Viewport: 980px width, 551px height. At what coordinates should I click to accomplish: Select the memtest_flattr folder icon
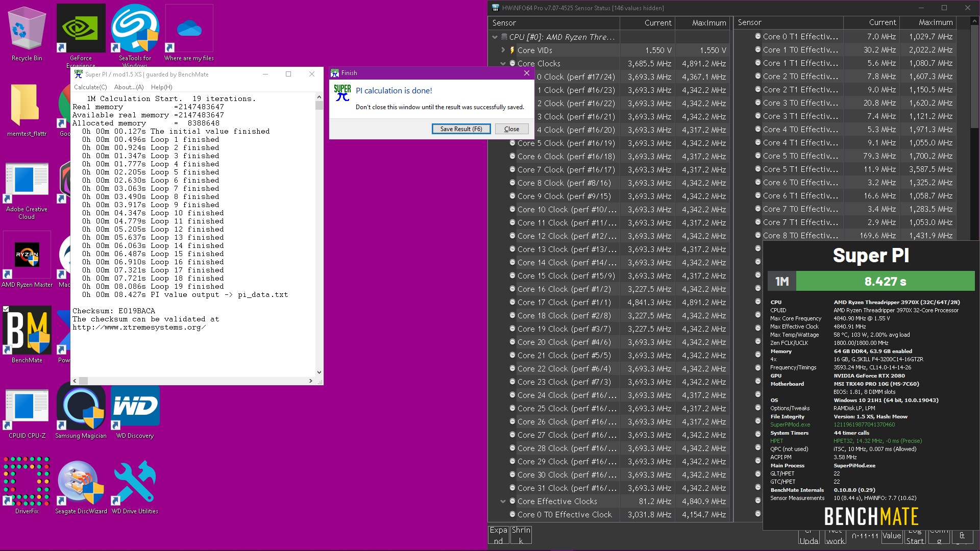point(27,109)
